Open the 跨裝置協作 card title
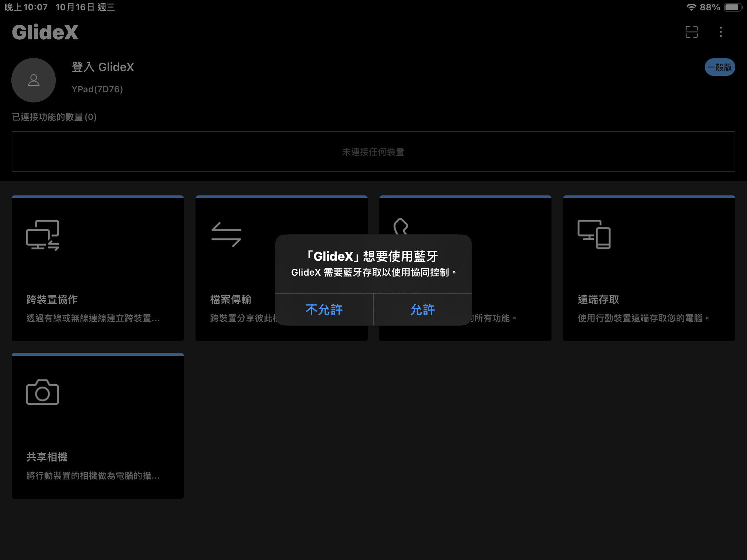 (x=52, y=299)
